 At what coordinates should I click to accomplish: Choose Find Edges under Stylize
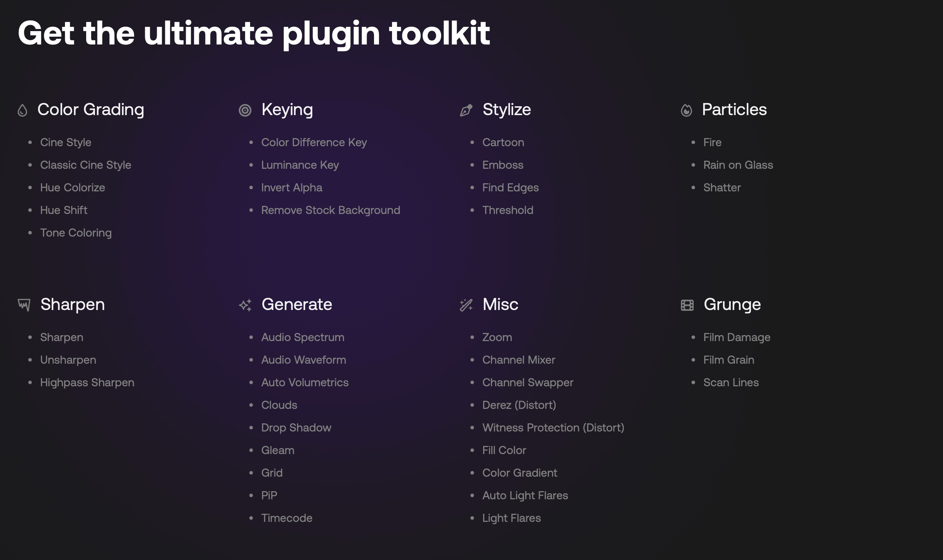510,187
